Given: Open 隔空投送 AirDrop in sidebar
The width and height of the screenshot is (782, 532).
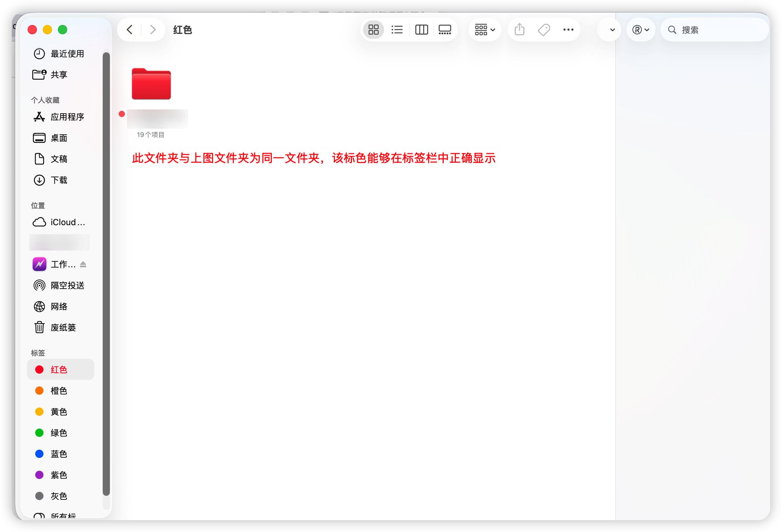Looking at the screenshot, I should point(67,285).
